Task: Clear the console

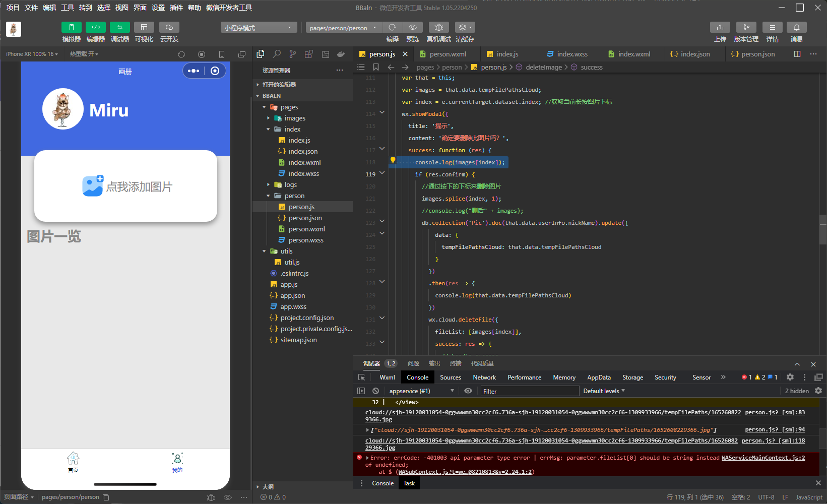Action: click(x=375, y=391)
